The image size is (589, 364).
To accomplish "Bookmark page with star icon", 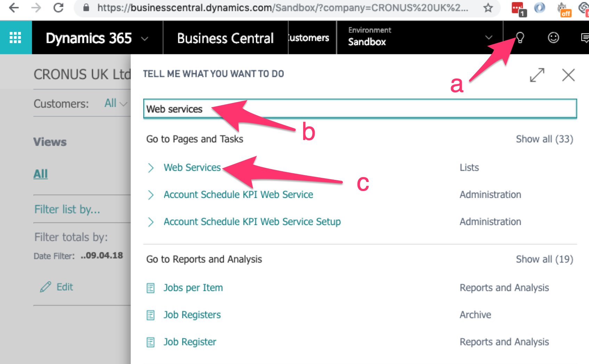I will 488,8.
